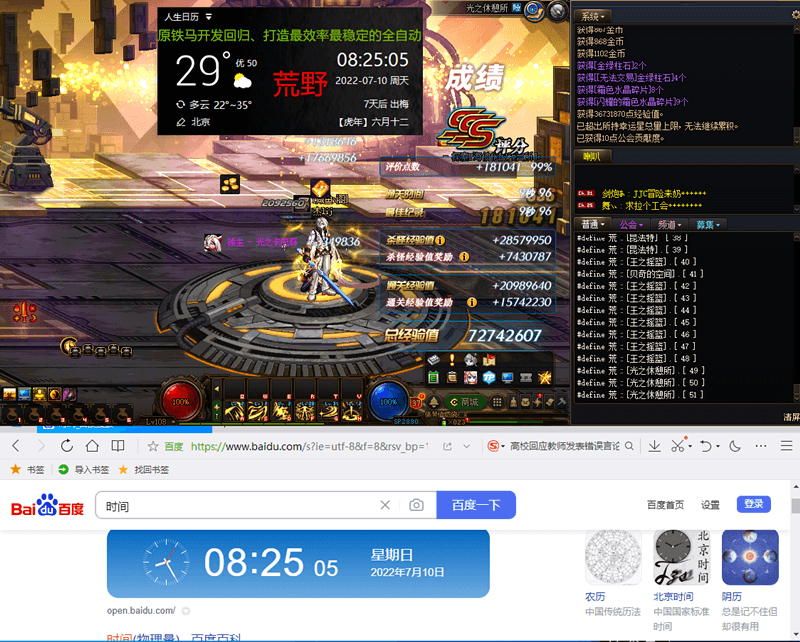Click the bell notification icon in the game bar
Viewport: 800px width, 642px height.
pyautogui.click(x=434, y=402)
